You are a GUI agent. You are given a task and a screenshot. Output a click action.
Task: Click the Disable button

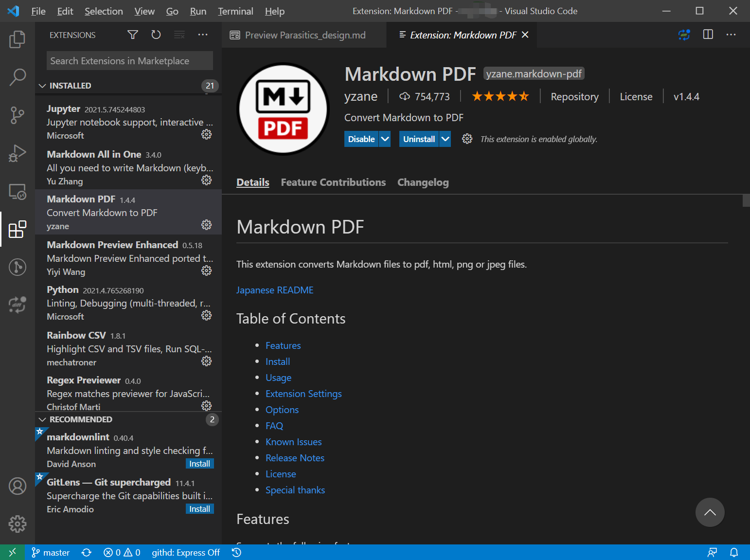361,139
